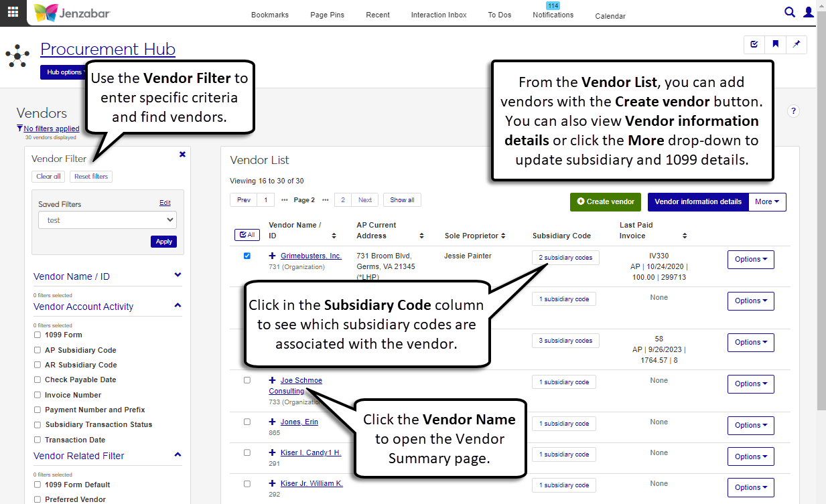Expand Jones, Erin row plus icon

coord(273,422)
